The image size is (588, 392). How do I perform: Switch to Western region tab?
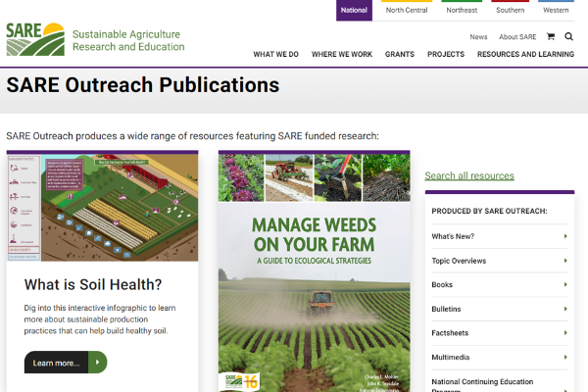(556, 10)
